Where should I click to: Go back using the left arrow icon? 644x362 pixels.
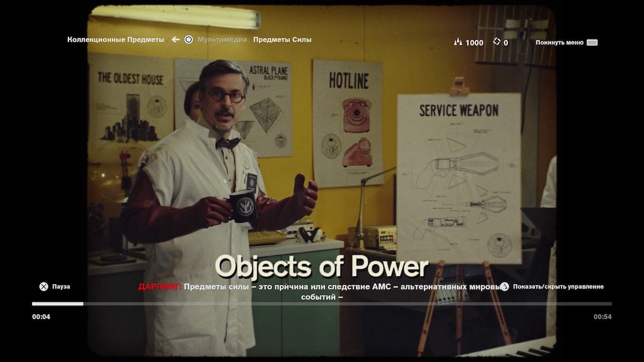(x=175, y=39)
